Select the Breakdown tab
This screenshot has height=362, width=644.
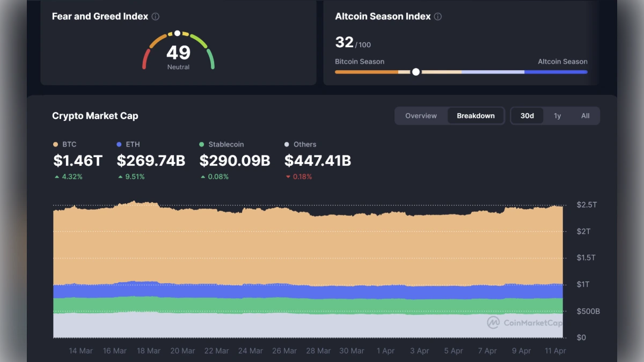click(x=475, y=115)
